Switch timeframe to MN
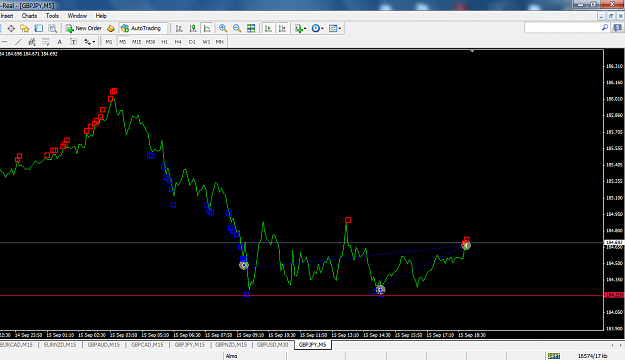Viewport: 625px width, 360px height. 220,41
